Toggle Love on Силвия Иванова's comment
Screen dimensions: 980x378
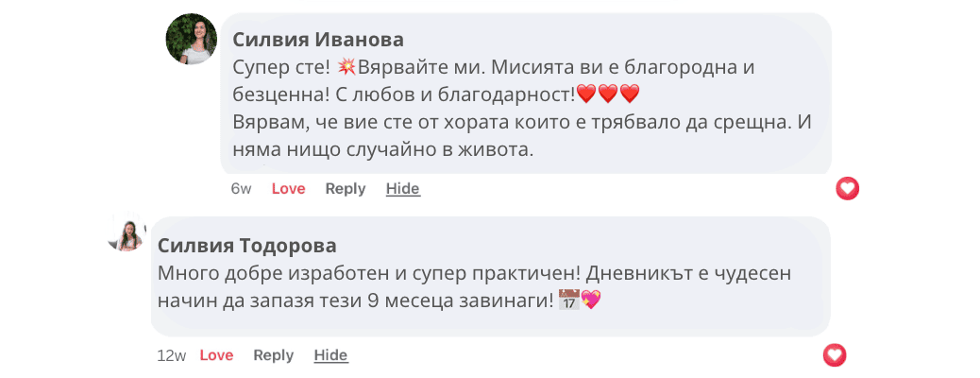(288, 189)
